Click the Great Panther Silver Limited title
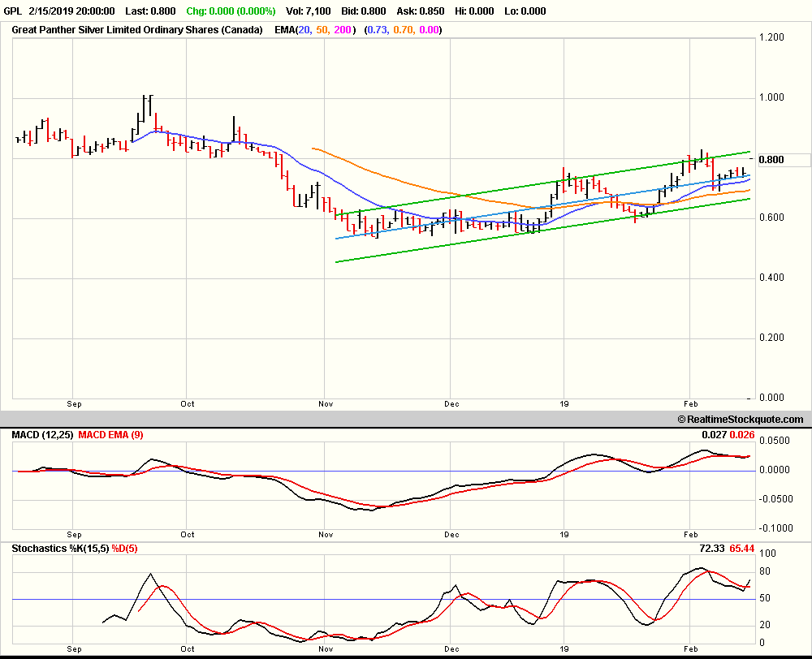Viewport: 812px width, 659px height. click(x=137, y=29)
